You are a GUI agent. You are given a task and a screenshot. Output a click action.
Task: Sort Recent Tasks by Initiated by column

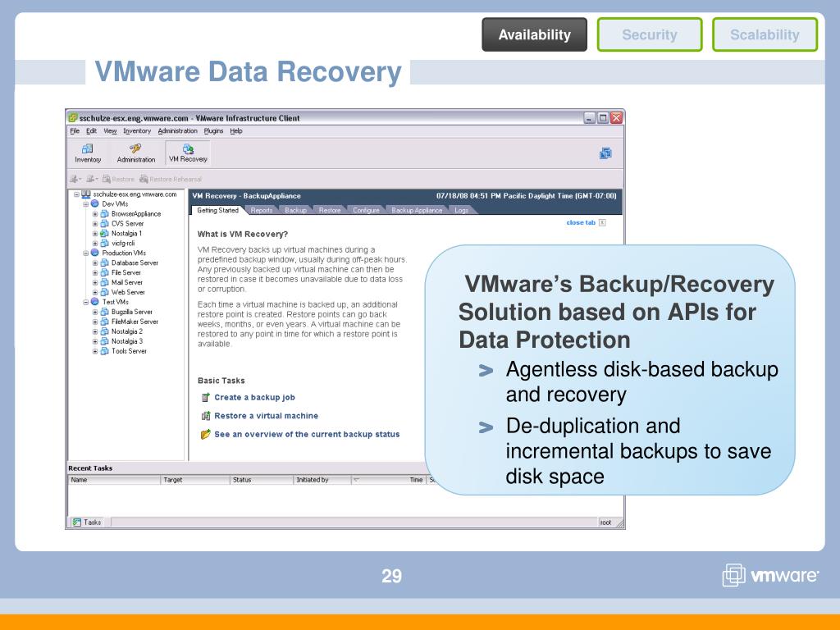[322, 480]
